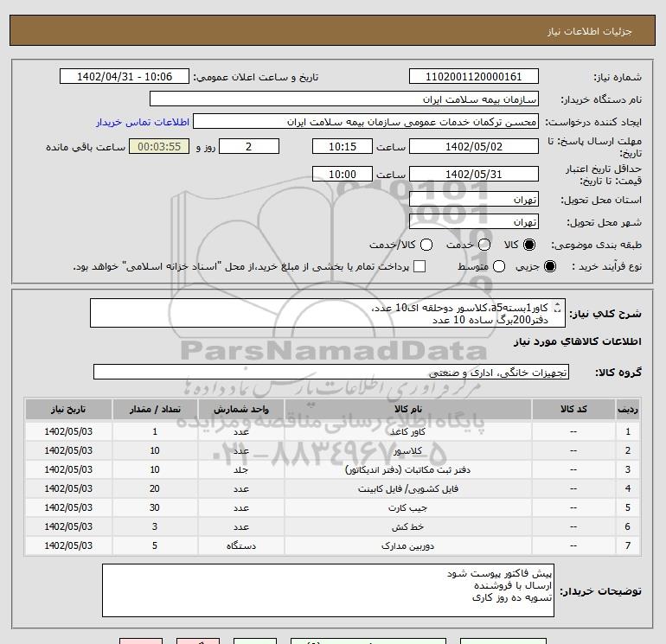The height and width of the screenshot is (644, 666).
Task: Click the response deadline date 1402/05/02
Action: [474, 146]
